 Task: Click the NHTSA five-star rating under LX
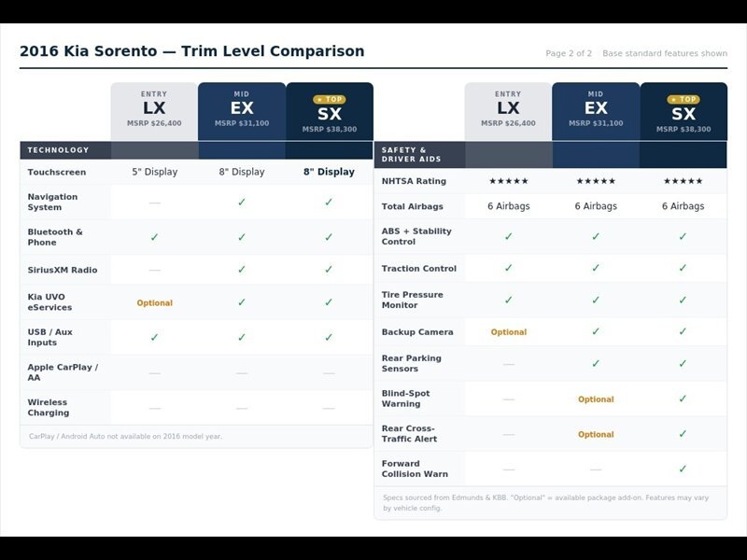(508, 181)
